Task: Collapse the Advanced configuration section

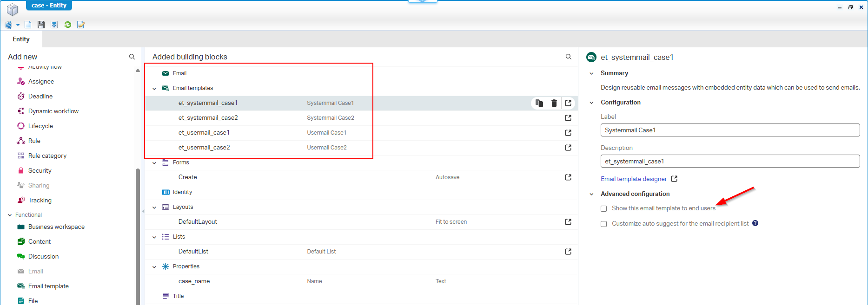Action: [591, 194]
